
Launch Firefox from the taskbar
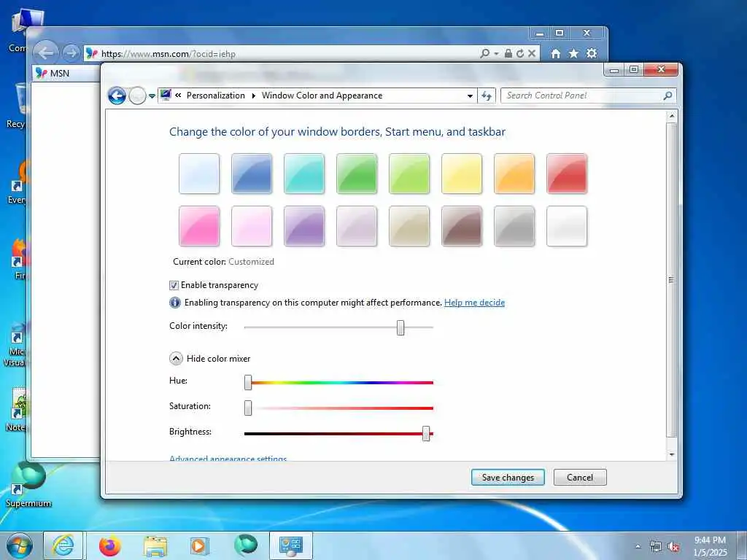coord(110,545)
